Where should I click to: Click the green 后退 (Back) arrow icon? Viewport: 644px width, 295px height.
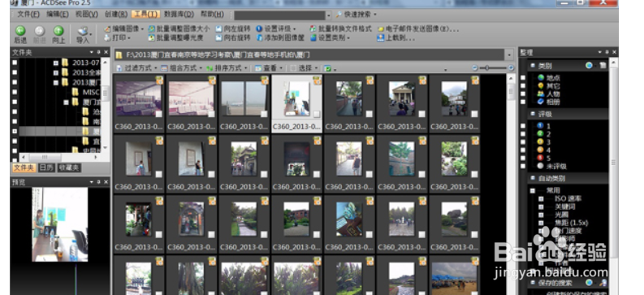coord(20,31)
